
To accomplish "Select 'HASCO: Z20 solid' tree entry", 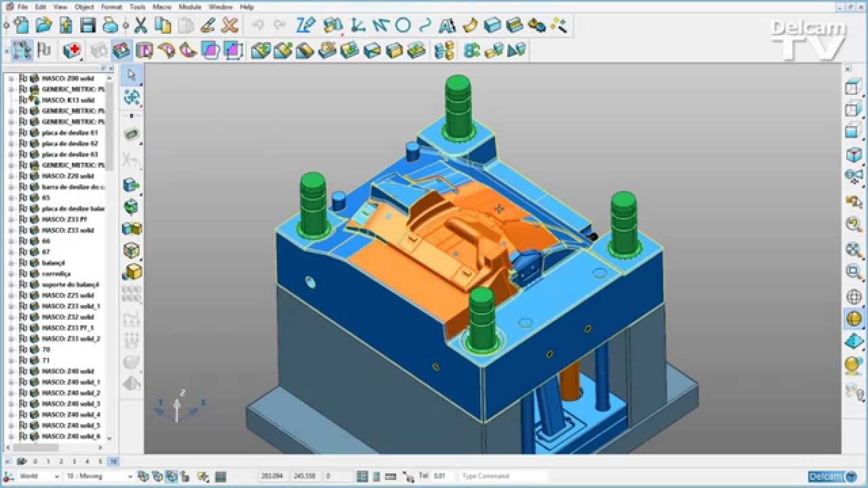I will pyautogui.click(x=68, y=176).
